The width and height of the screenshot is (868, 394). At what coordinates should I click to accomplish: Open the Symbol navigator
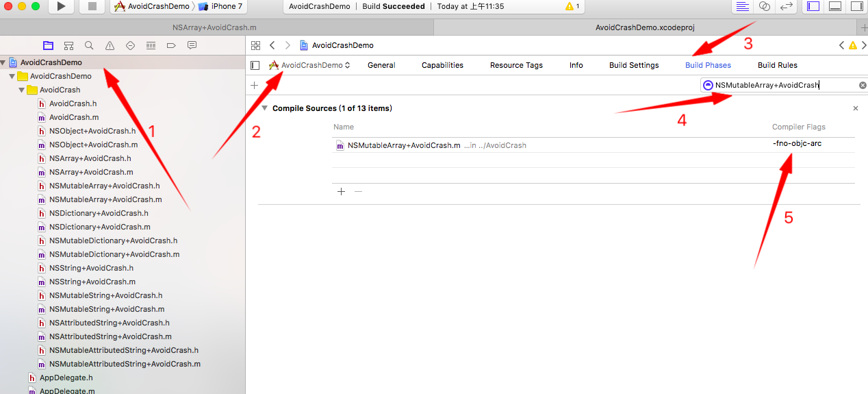click(68, 45)
